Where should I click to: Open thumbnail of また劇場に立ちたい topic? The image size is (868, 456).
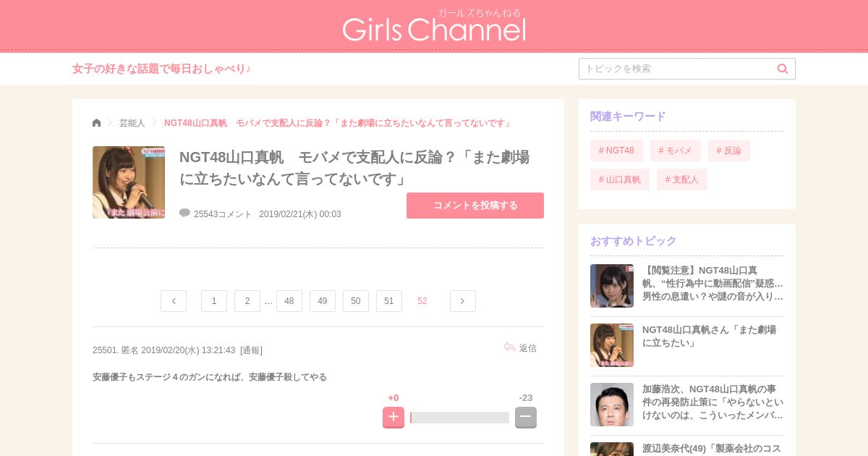(612, 345)
